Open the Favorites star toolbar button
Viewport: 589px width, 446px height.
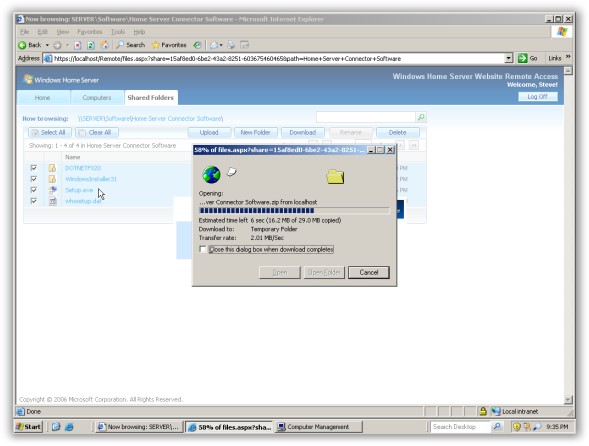pyautogui.click(x=169, y=45)
